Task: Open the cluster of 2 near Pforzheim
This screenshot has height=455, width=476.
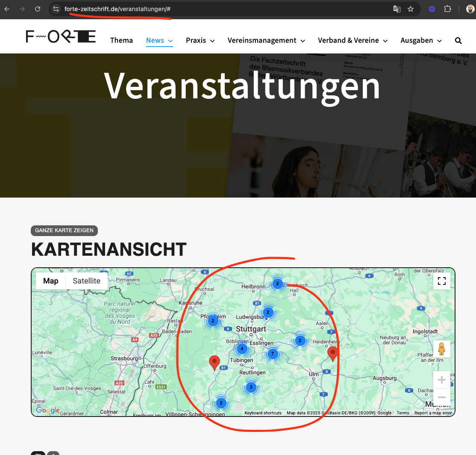Action: pos(213,321)
